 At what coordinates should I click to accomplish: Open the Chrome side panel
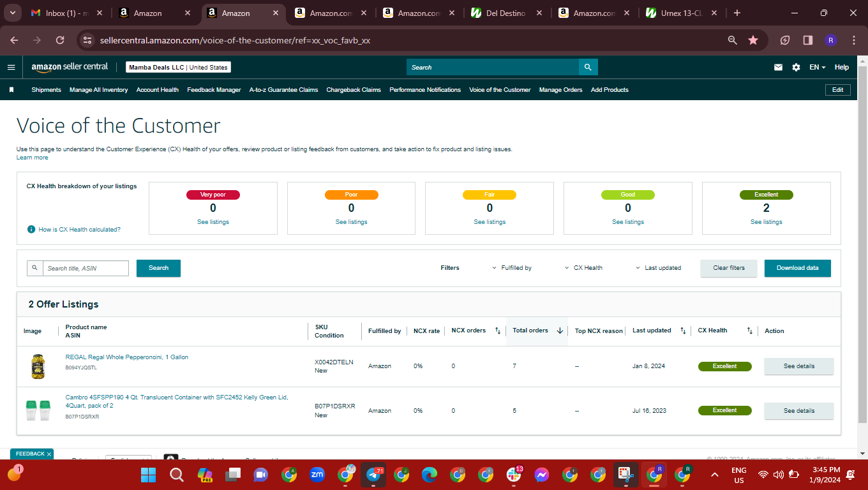click(808, 40)
